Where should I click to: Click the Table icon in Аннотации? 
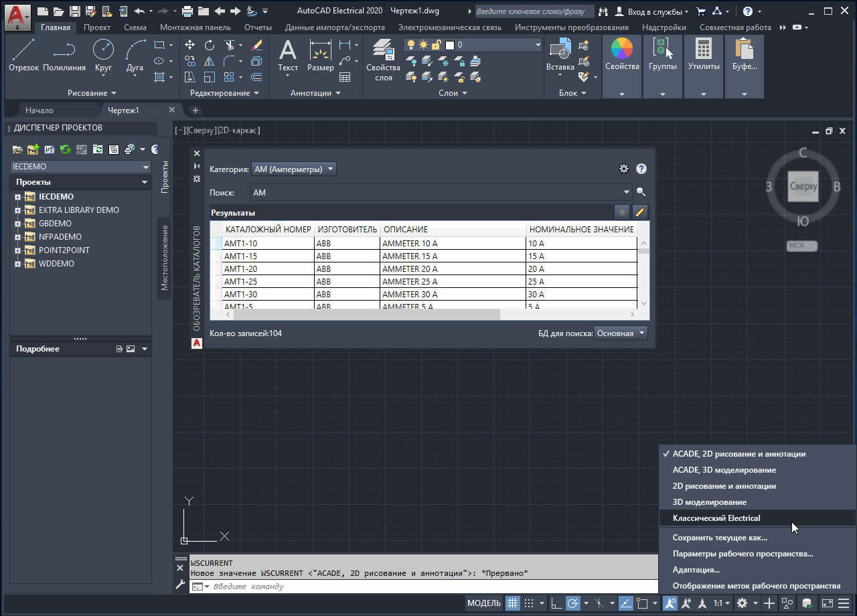[345, 77]
